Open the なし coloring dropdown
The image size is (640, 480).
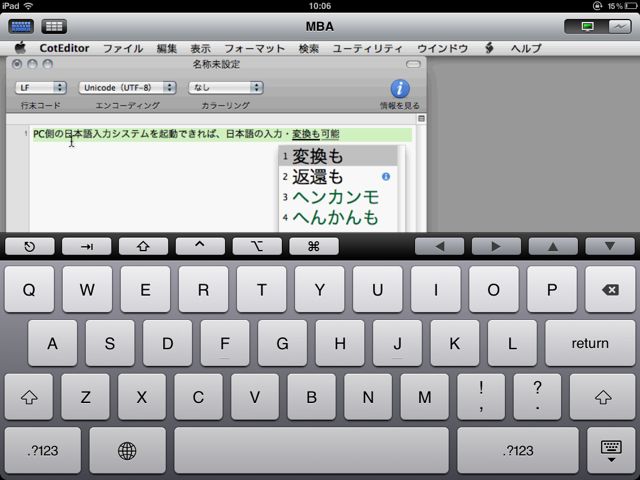pos(226,88)
